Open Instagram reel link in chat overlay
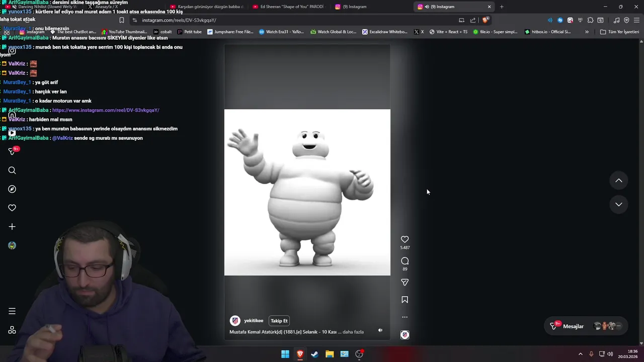The image size is (644, 362). coord(106,110)
